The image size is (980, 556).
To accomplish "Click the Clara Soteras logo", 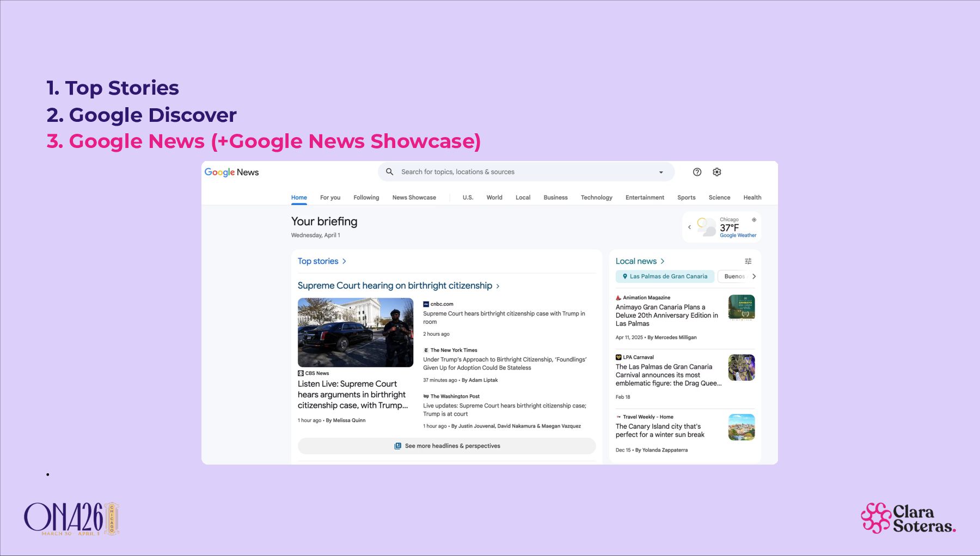I will (908, 518).
